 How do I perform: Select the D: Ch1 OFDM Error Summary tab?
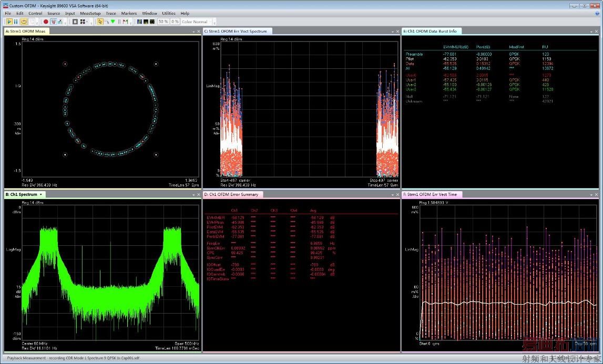pos(232,194)
